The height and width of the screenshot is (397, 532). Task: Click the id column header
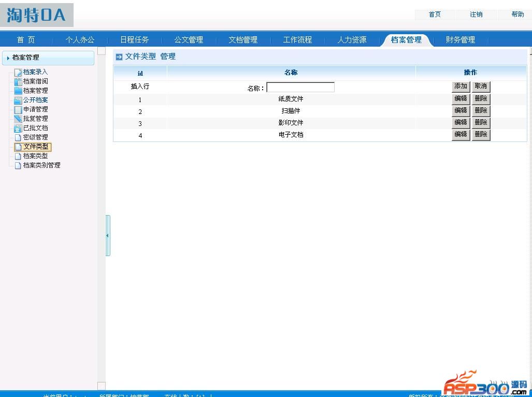(x=140, y=73)
